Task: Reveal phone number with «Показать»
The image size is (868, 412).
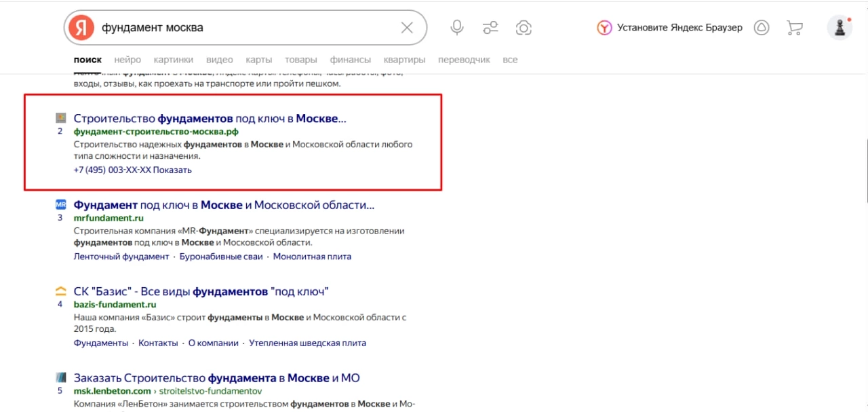Action: click(172, 170)
